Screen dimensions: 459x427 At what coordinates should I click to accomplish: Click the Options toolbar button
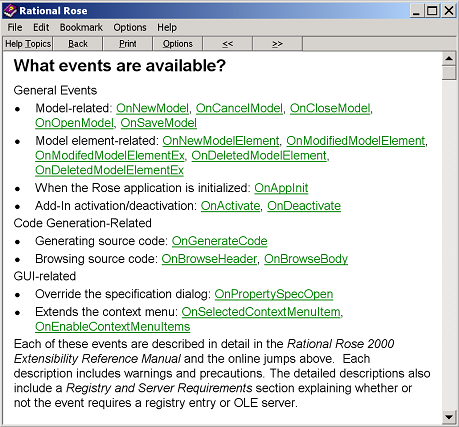[178, 44]
